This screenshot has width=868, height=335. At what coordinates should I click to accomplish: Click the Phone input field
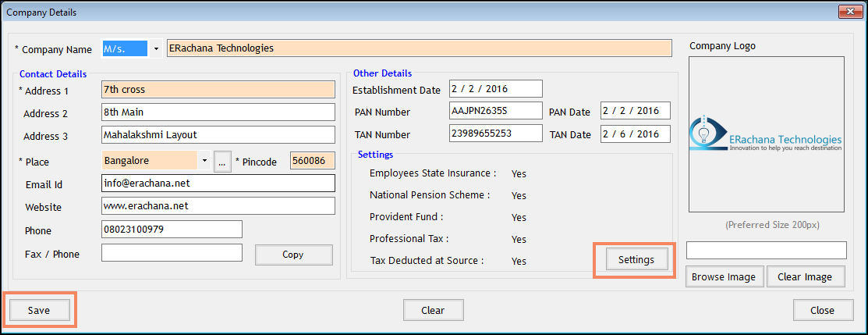pyautogui.click(x=172, y=229)
